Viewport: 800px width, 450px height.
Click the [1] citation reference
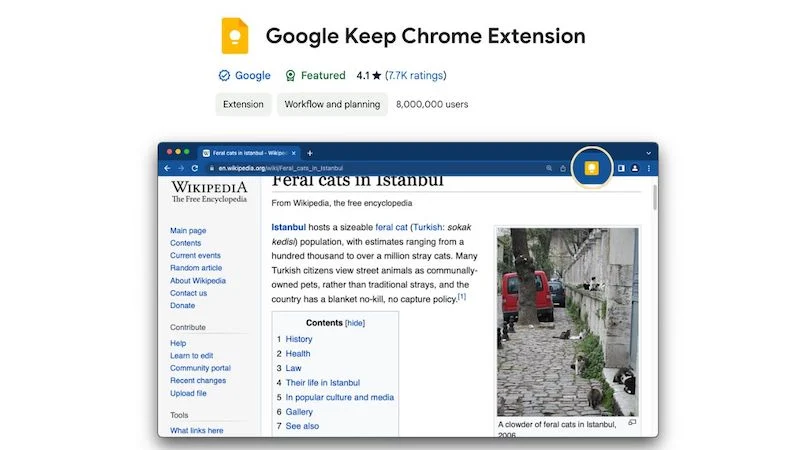462,296
